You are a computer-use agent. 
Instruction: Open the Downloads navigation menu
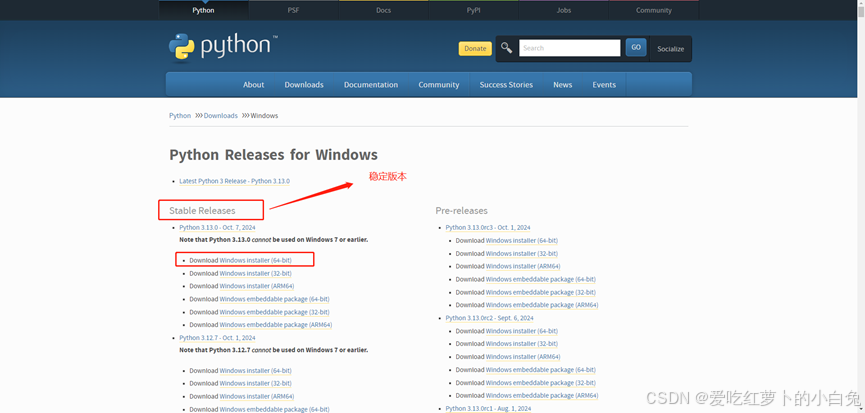click(304, 85)
